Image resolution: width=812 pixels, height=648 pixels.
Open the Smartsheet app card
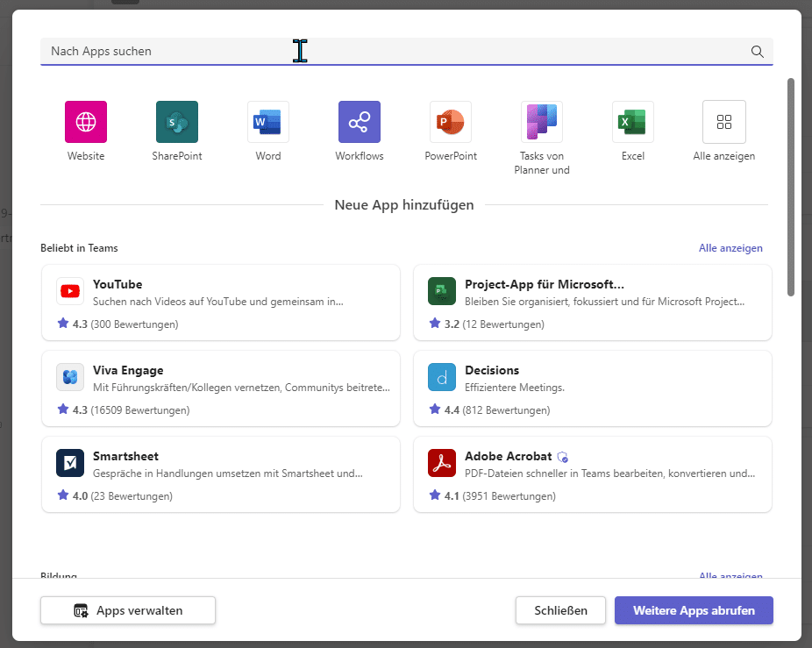point(220,474)
